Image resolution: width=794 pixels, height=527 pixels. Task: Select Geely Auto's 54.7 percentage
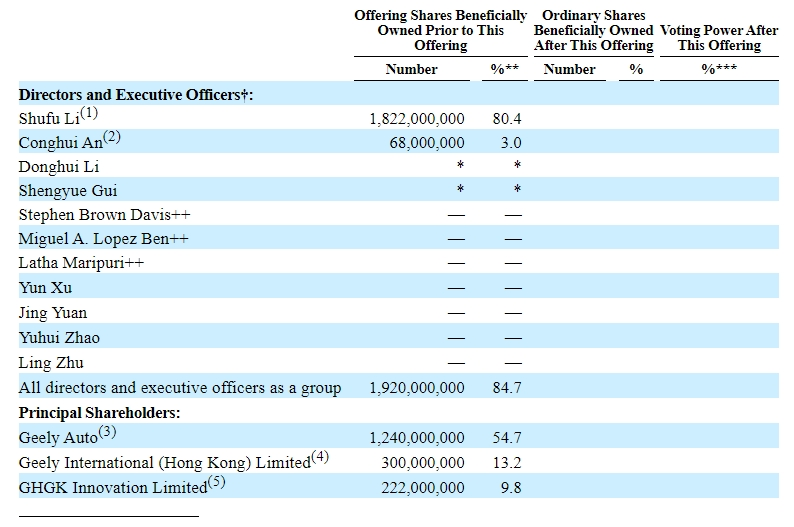click(x=507, y=438)
